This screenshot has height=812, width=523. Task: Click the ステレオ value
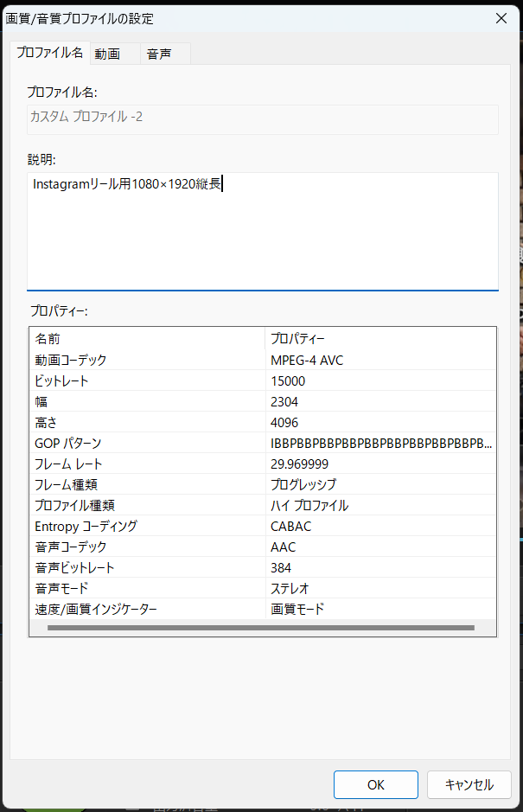290,588
